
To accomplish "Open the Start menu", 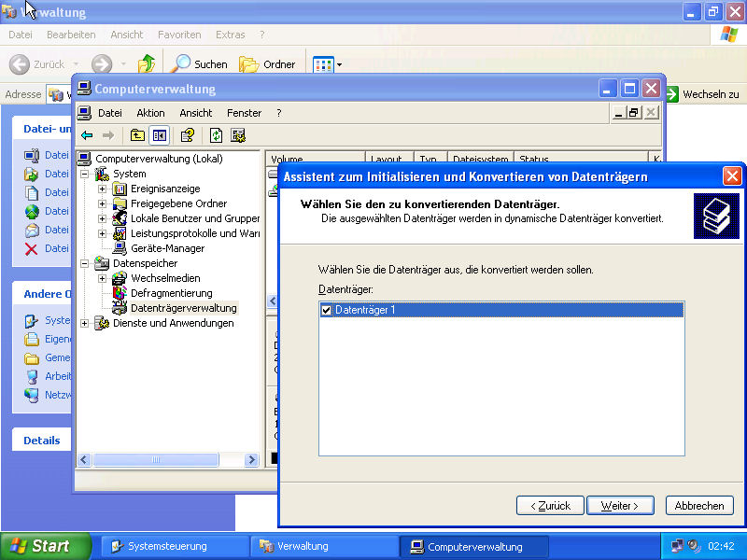I will tap(45, 546).
